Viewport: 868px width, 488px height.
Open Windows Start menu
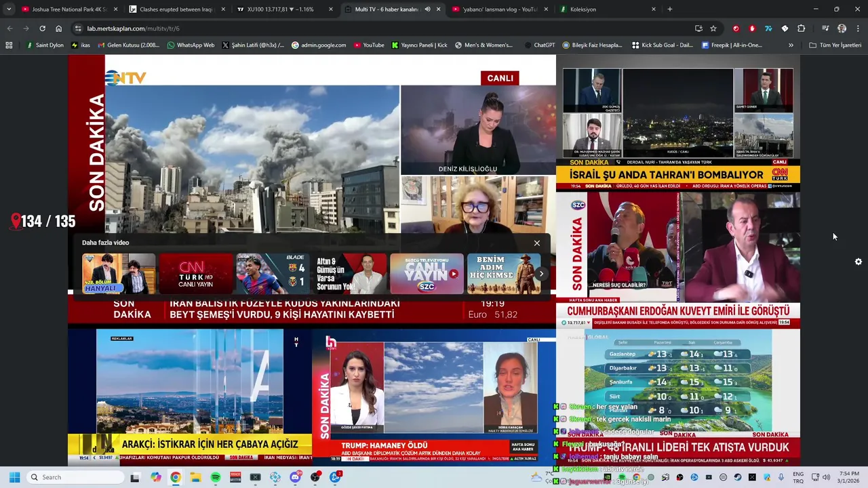click(14, 477)
